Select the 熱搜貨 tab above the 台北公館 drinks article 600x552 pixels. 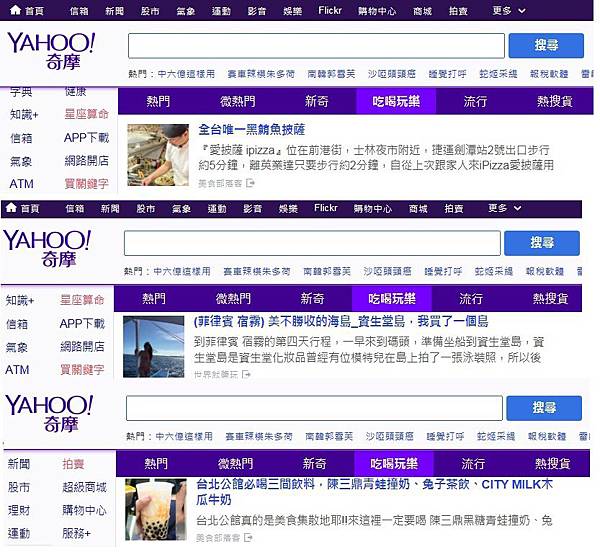(553, 464)
